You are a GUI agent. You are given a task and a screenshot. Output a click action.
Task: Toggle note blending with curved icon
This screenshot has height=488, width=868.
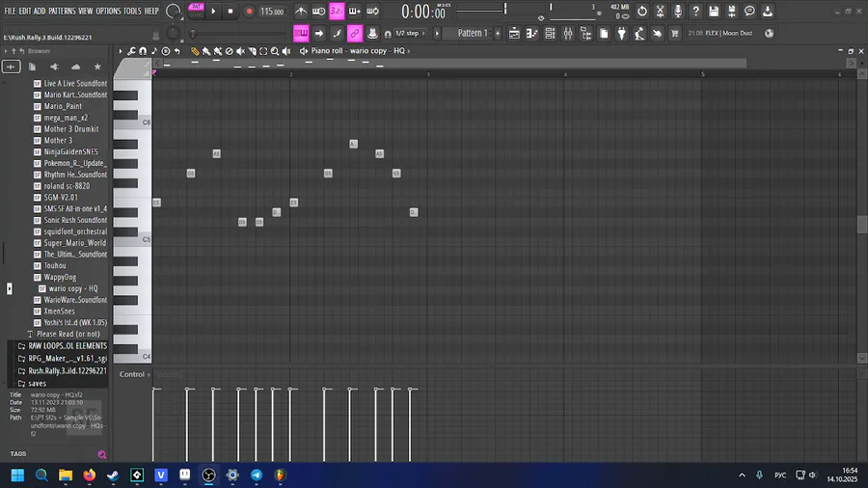337,33
